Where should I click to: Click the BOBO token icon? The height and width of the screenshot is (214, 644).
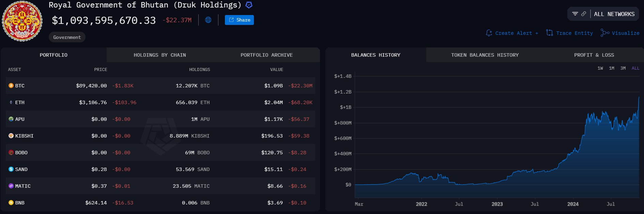[11, 153]
